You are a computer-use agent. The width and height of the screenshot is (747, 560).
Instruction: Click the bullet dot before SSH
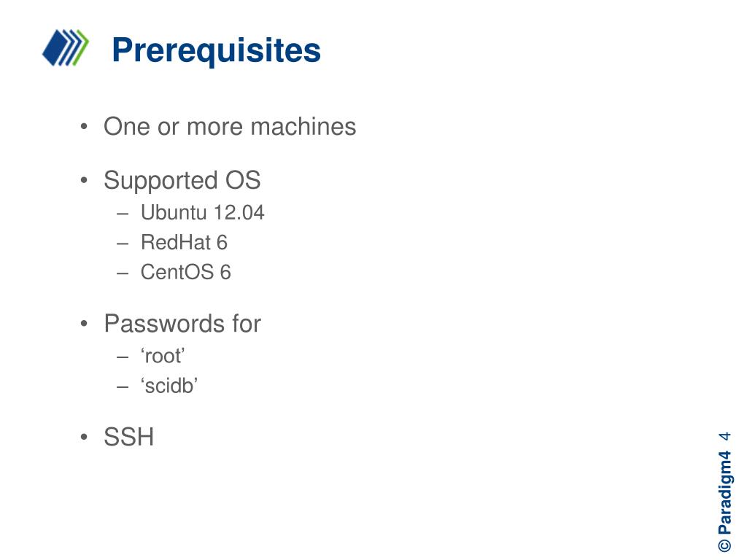(x=85, y=437)
